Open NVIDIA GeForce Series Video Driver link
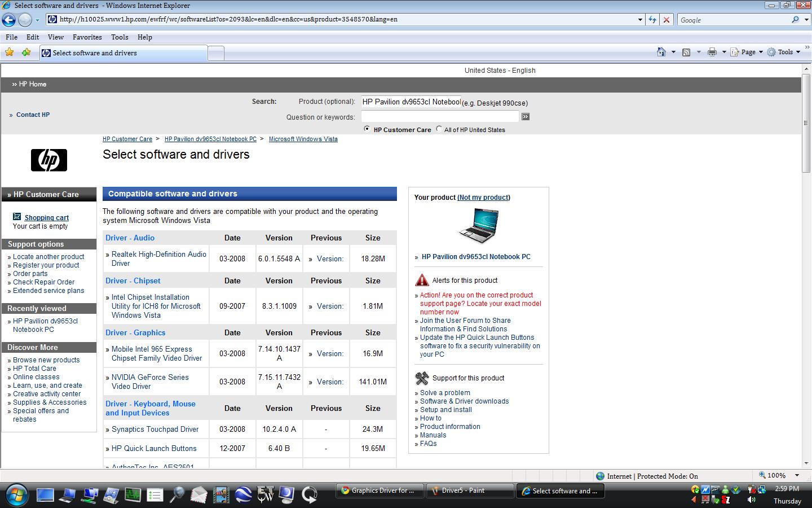Image resolution: width=812 pixels, height=508 pixels. pos(150,382)
